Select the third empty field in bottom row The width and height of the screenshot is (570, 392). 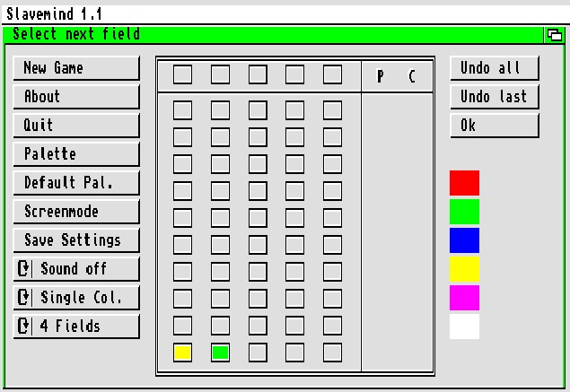258,353
